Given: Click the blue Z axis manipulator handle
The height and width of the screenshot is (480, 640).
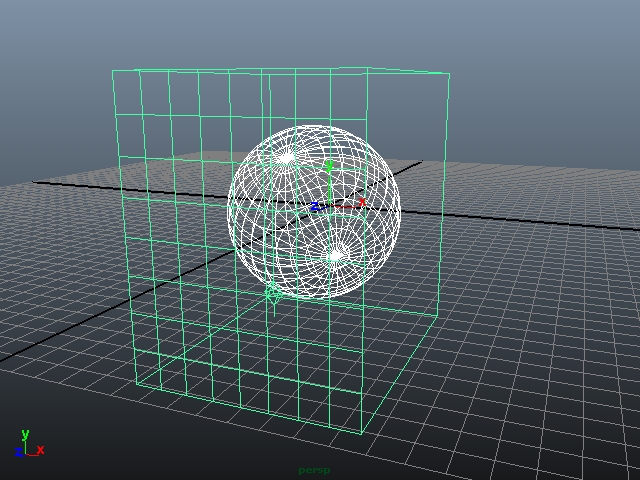Looking at the screenshot, I should coord(314,208).
